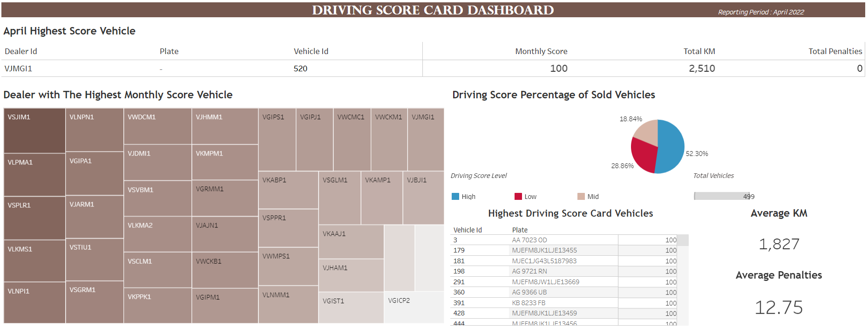This screenshot has width=868, height=328.
Task: Sort by Monthly Score column header
Action: 541,51
